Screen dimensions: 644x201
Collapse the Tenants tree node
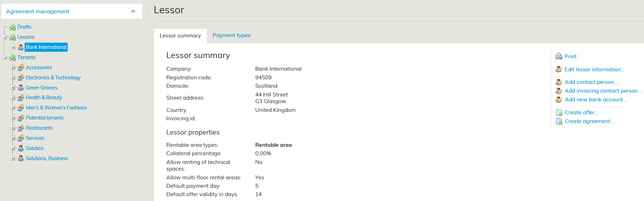pyautogui.click(x=5, y=57)
